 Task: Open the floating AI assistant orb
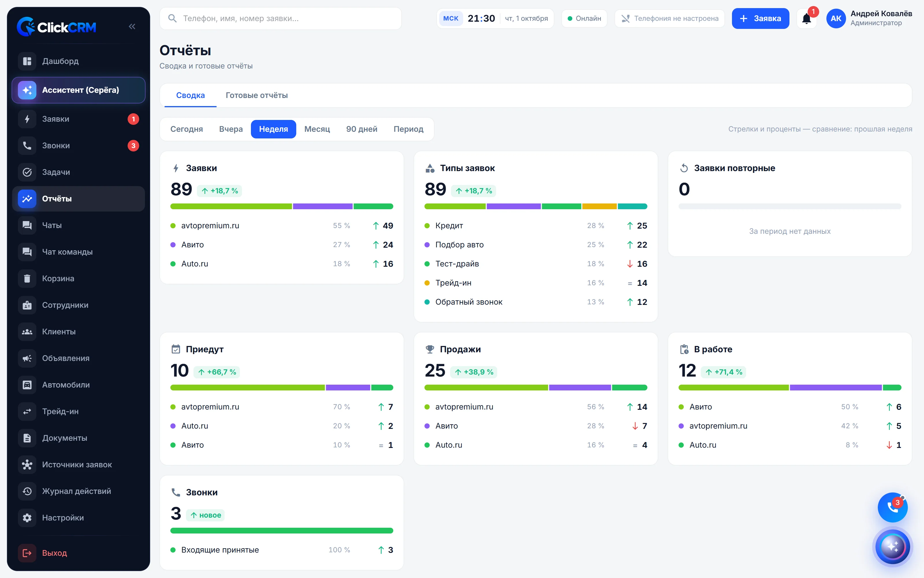[x=892, y=547]
